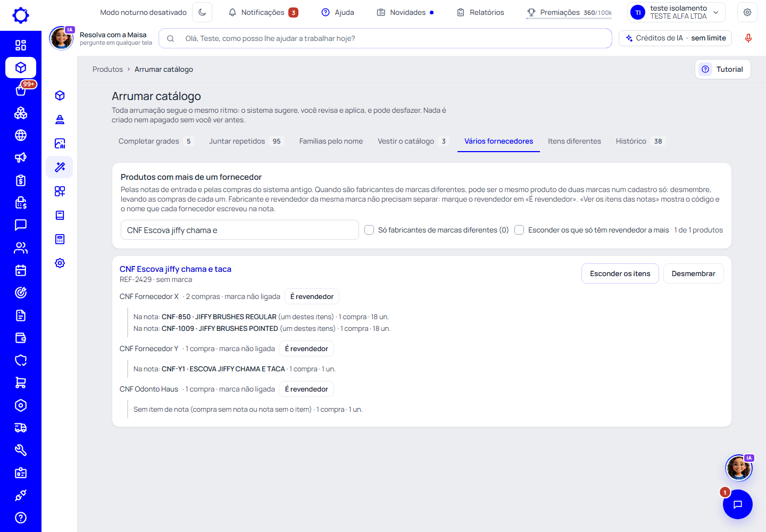Click the cash register icon in sidebar
This screenshot has width=766, height=532.
coord(21,203)
